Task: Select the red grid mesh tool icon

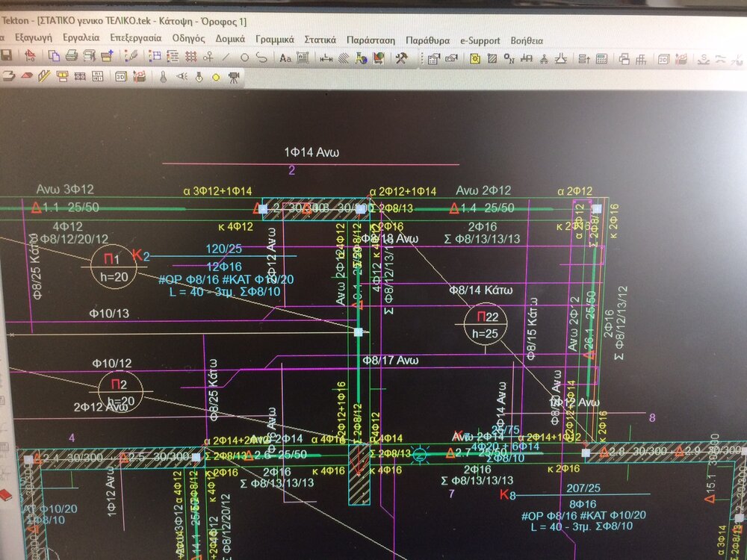Action: pyautogui.click(x=190, y=57)
